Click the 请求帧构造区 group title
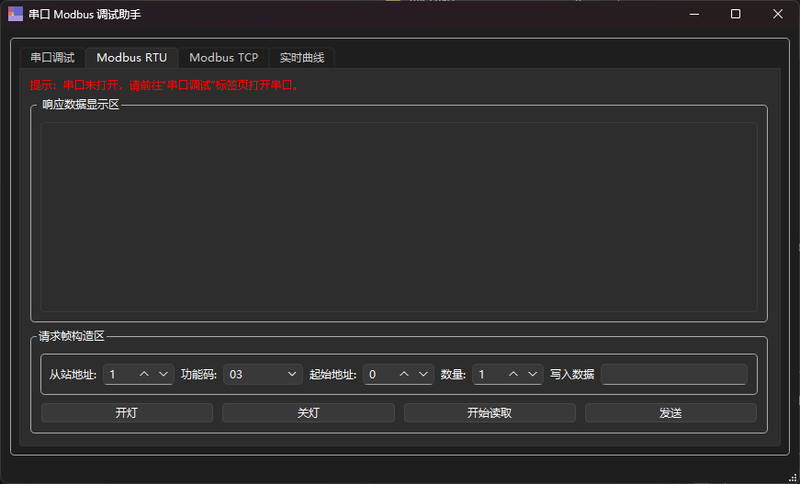 [x=71, y=336]
